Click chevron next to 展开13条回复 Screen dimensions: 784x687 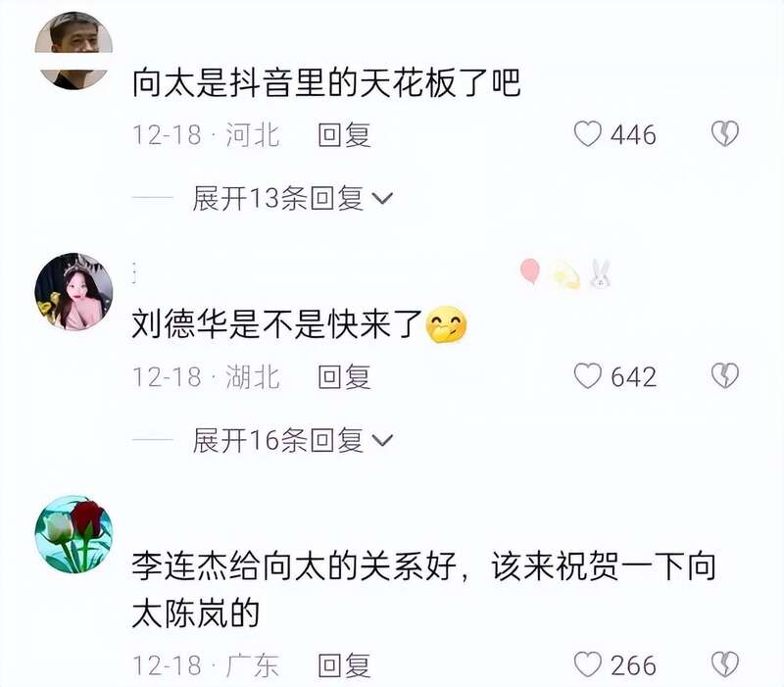pos(383,199)
